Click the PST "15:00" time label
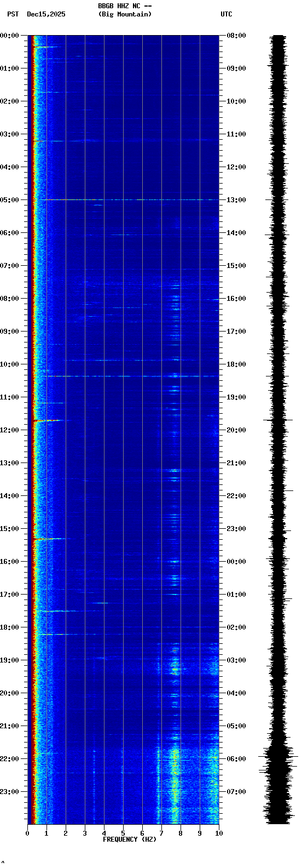The image size is (302, 868). coord(9,529)
